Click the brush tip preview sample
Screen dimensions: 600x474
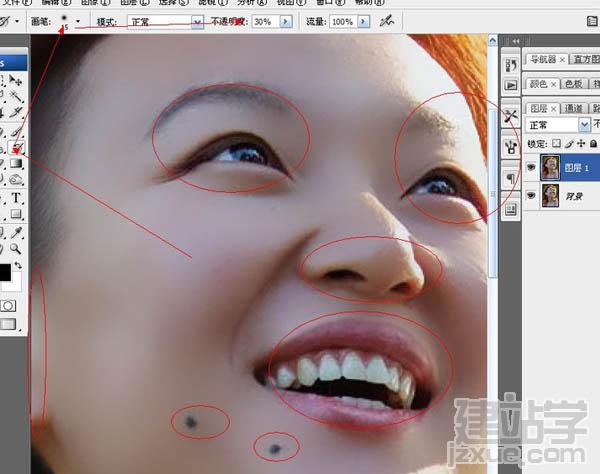(x=64, y=19)
